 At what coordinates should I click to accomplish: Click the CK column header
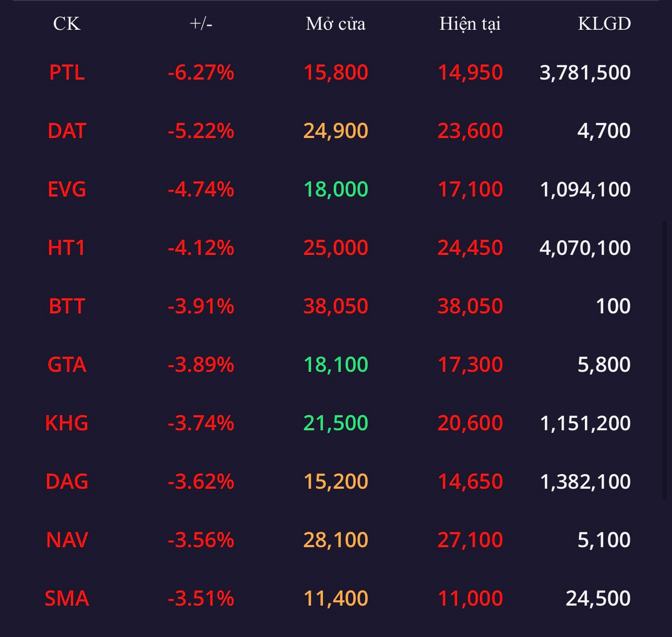pos(66,24)
